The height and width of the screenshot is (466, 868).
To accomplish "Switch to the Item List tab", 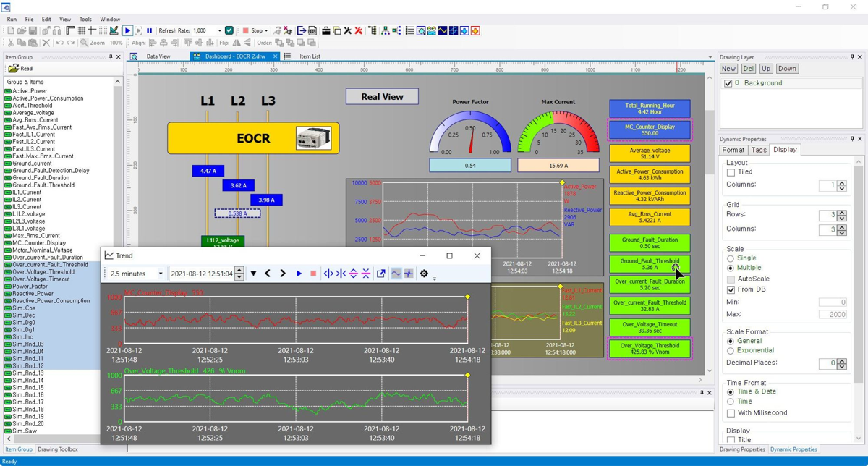I will coord(310,56).
